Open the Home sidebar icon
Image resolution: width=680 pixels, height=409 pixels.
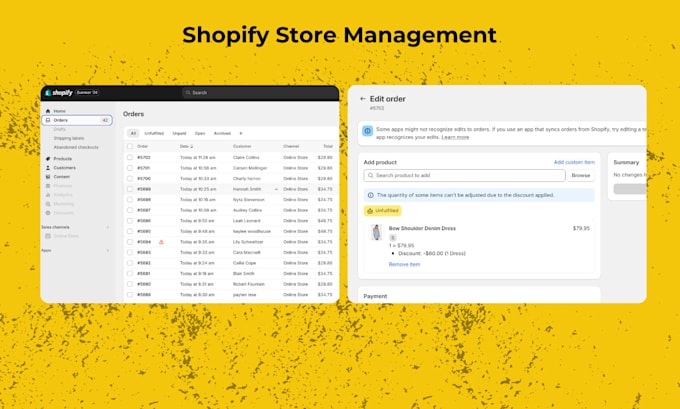tap(48, 111)
